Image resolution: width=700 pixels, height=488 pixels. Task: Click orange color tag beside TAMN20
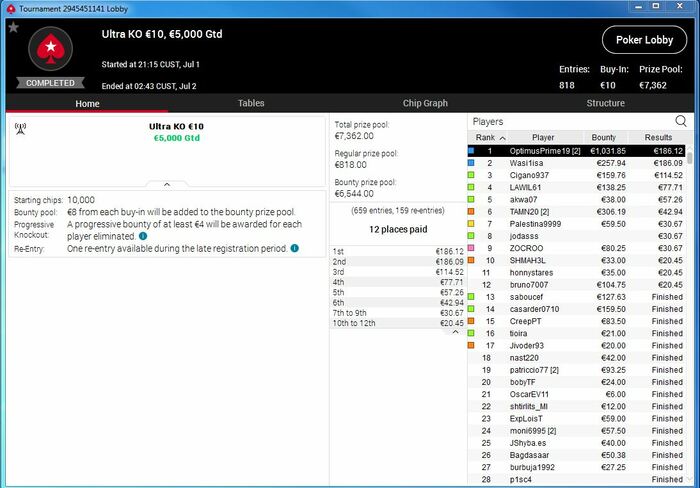click(x=471, y=212)
